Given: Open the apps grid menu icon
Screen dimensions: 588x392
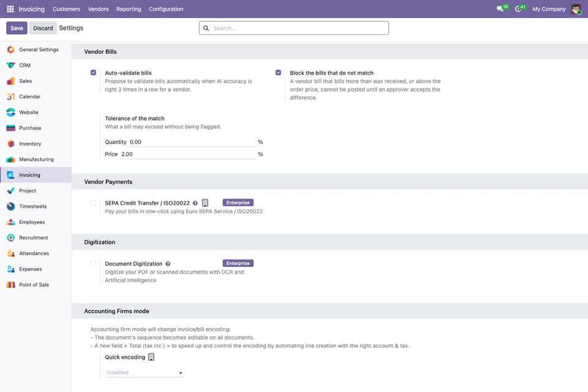Looking at the screenshot, I should [x=10, y=9].
